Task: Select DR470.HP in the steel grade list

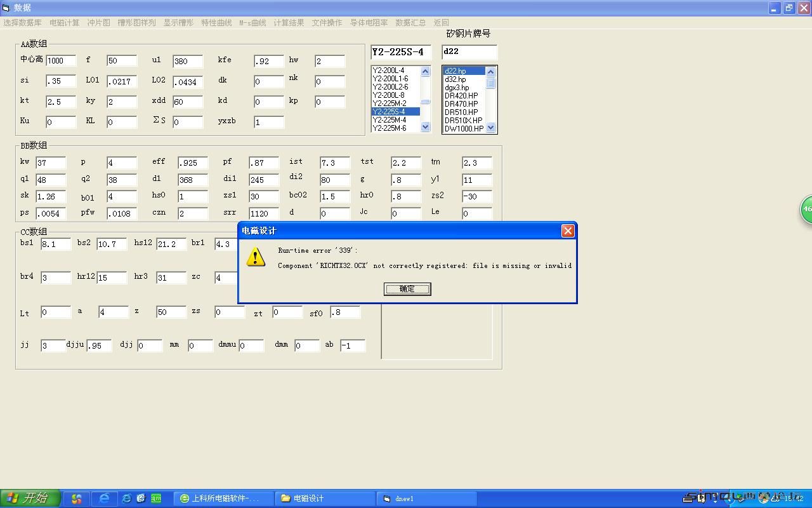Action: click(x=464, y=104)
